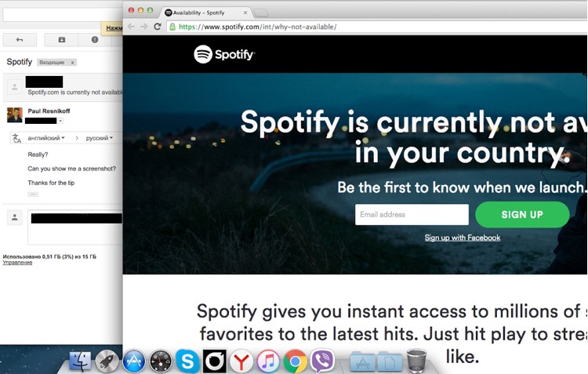Archive the Spotify email conversation
The image size is (588, 374).
(62, 40)
